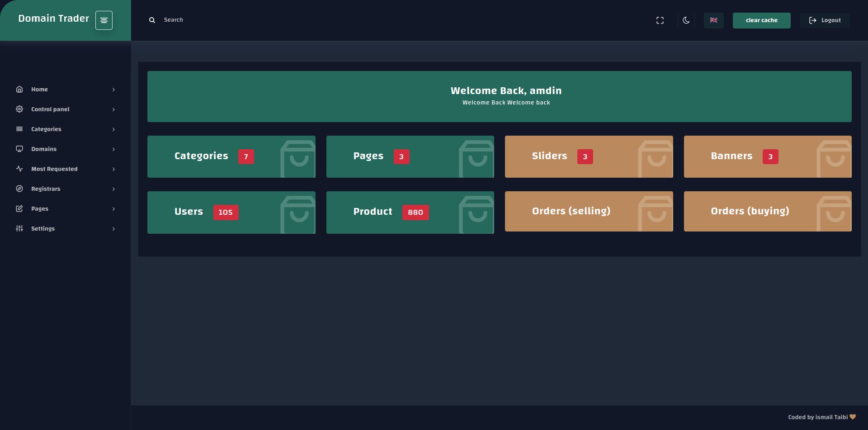Screen dimensions: 868x430
Task: Click the bag icon on Users card
Action: pos(298,214)
